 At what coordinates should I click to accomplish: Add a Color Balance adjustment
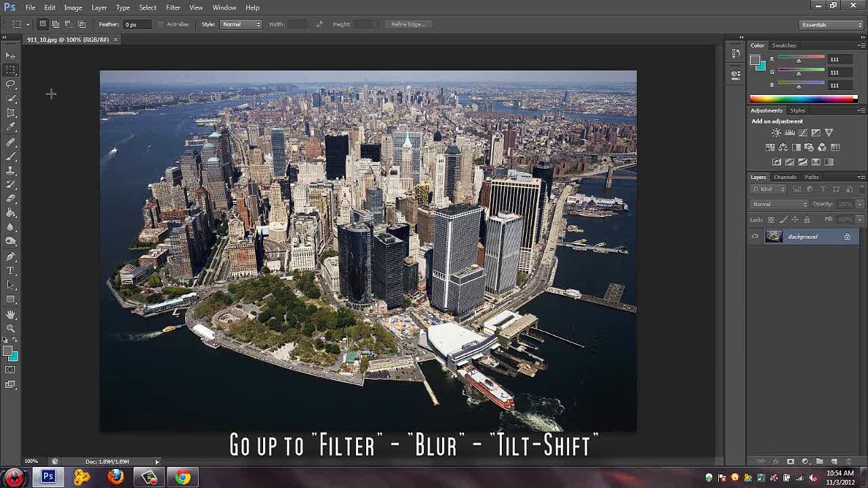(783, 147)
